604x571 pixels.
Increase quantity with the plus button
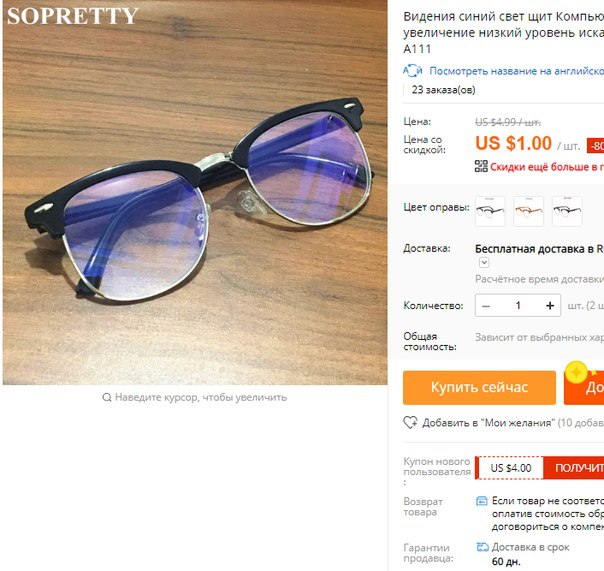[x=550, y=306]
